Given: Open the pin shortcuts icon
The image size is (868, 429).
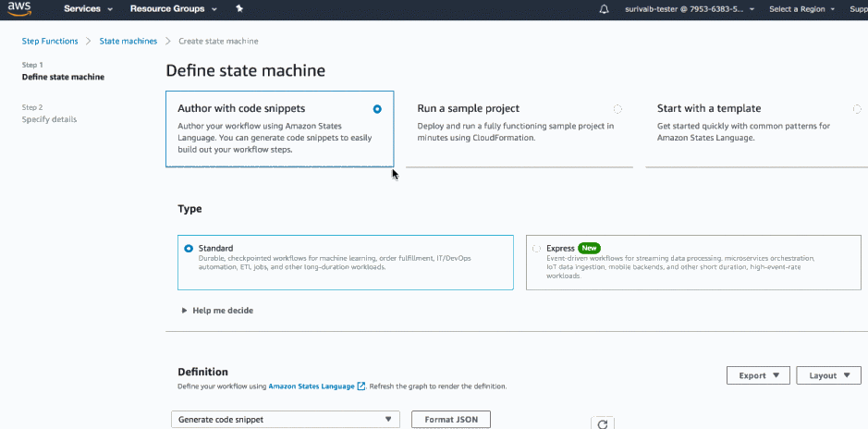Looking at the screenshot, I should [x=238, y=9].
